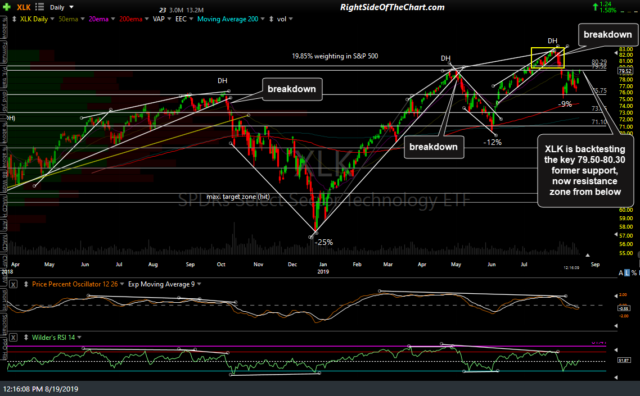Close the Wilder's RSI pane with X

pyautogui.click(x=13, y=338)
